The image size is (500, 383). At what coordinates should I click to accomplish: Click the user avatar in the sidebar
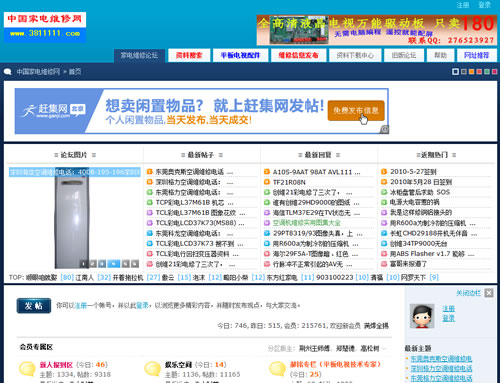point(422,316)
